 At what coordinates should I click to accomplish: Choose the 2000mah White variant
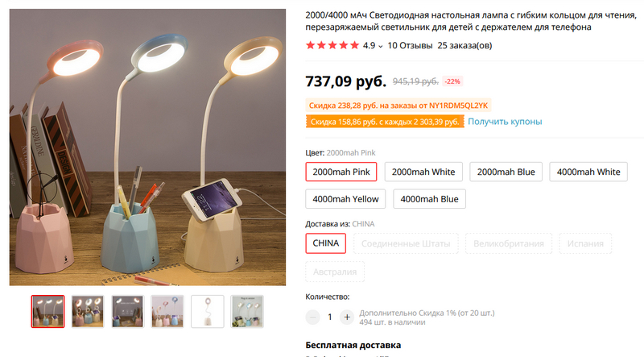coord(423,172)
